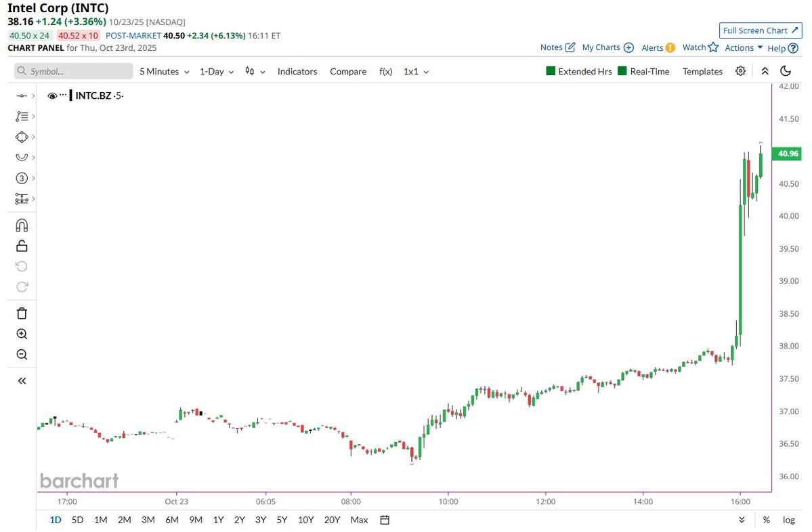Open the INTC.BZ series more options dots
Image resolution: width=812 pixels, height=532 pixels.
tap(63, 95)
